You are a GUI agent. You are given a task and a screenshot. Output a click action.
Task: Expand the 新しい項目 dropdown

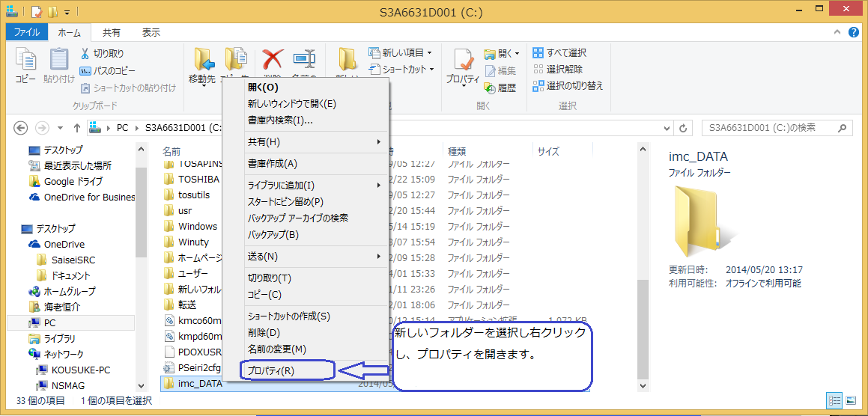429,53
